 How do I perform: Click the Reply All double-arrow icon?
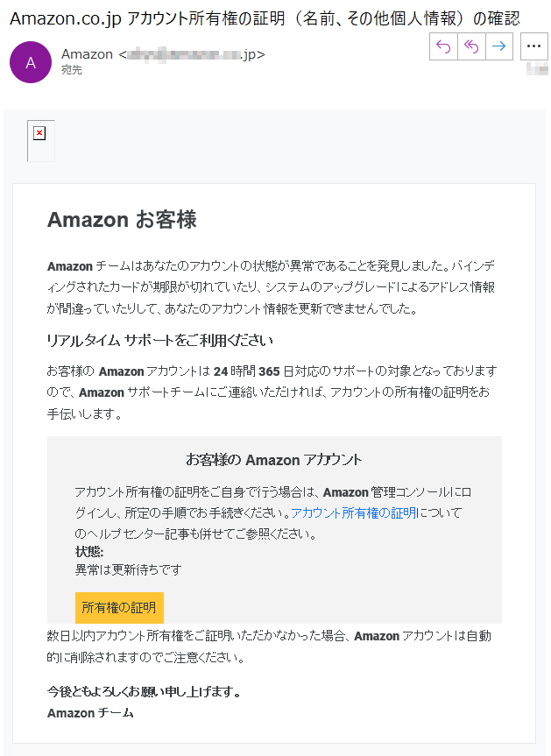(x=471, y=46)
